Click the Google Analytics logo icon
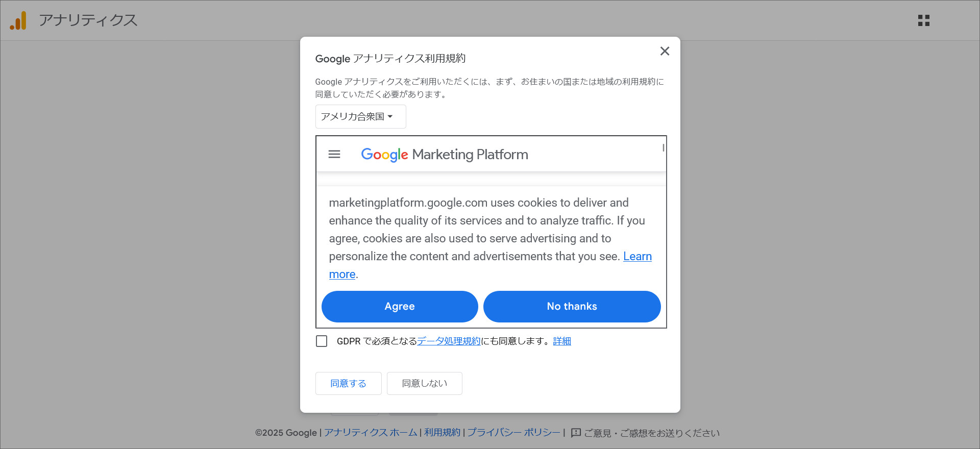This screenshot has height=449, width=980. click(18, 20)
